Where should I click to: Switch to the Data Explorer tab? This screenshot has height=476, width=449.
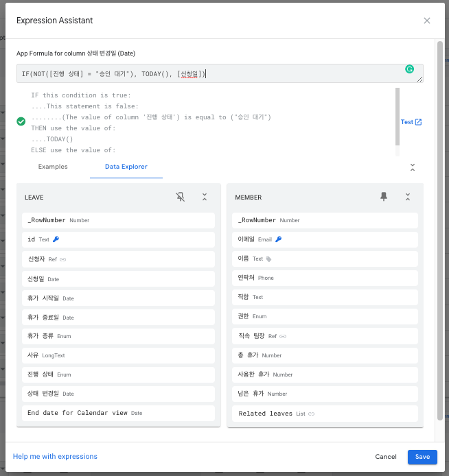pos(126,167)
